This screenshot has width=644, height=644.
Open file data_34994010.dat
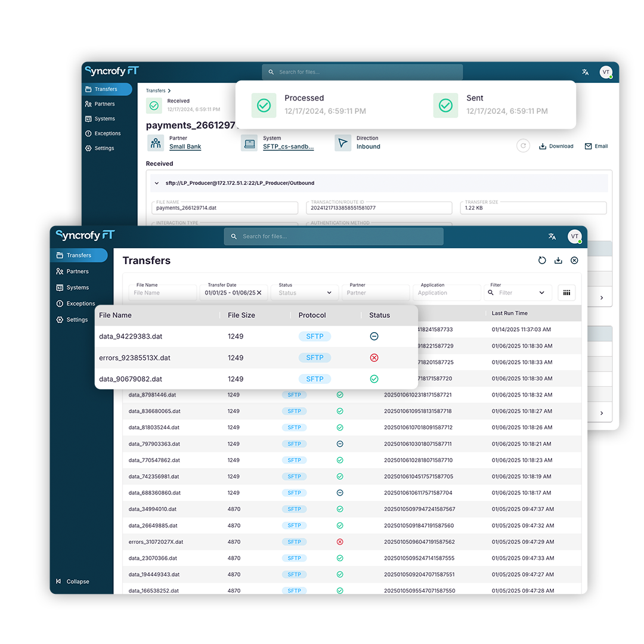[x=153, y=509]
